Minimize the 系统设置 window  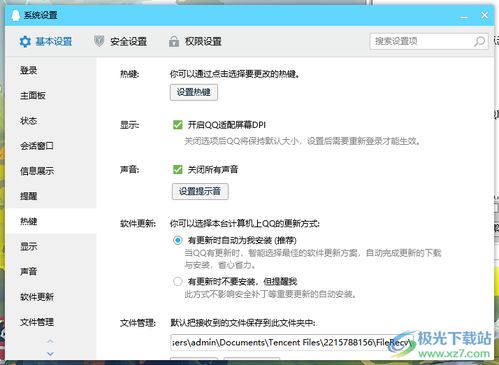tap(464, 16)
